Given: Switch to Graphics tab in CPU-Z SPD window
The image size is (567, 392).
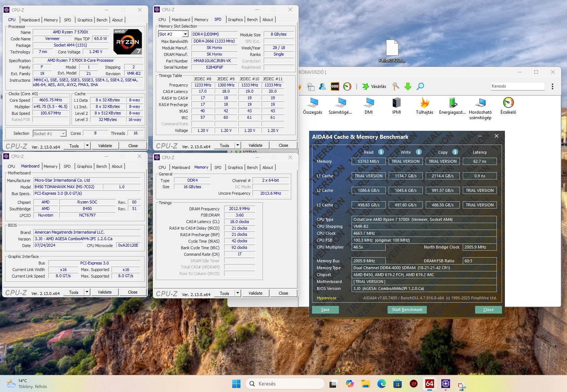Looking at the screenshot, I should click(235, 20).
